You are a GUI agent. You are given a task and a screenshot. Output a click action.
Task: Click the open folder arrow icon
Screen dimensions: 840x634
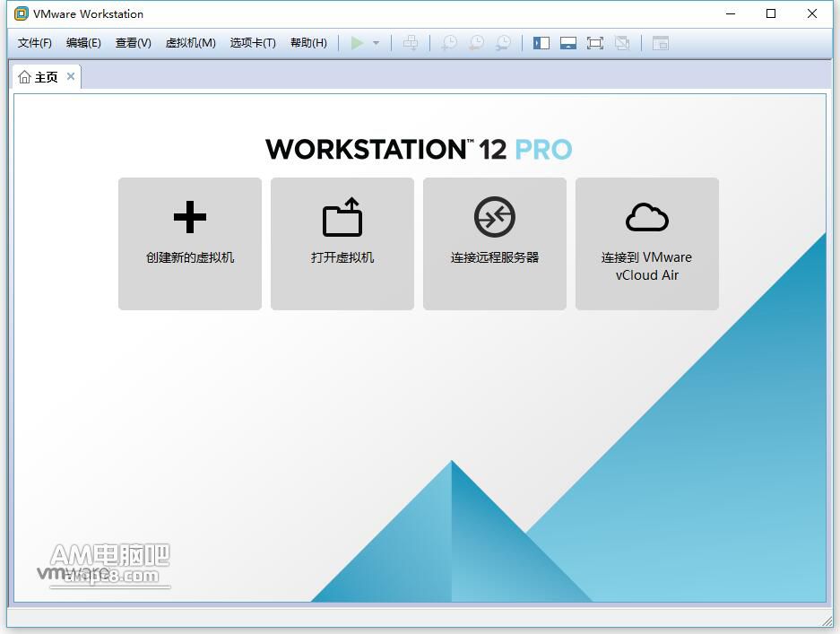(x=342, y=217)
